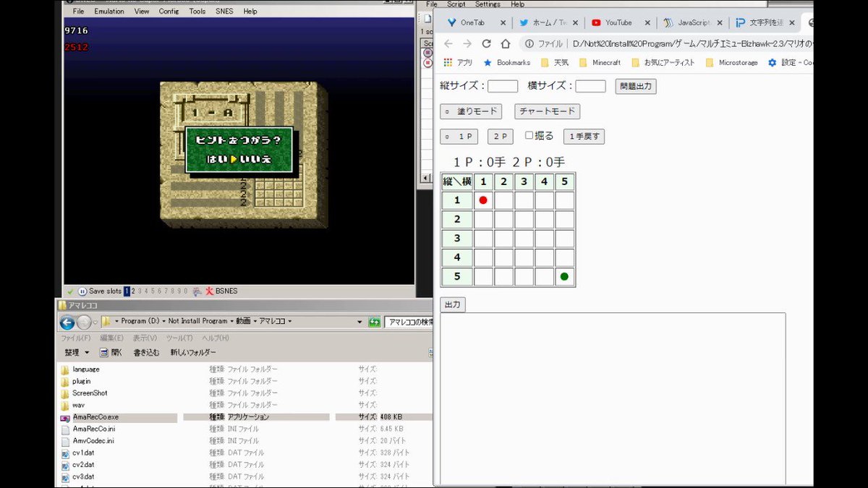868x488 pixels.
Task: Click browser back arrow
Action: coord(448,43)
